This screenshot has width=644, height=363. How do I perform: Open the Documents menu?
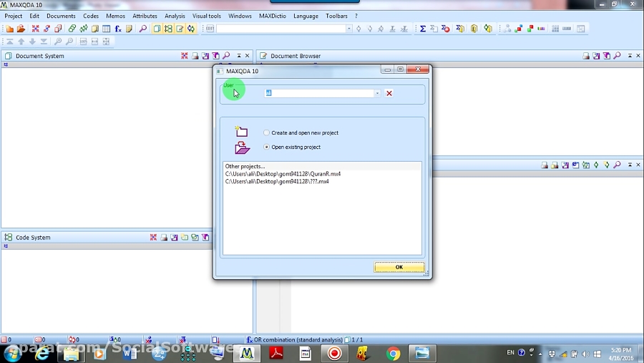(x=61, y=16)
